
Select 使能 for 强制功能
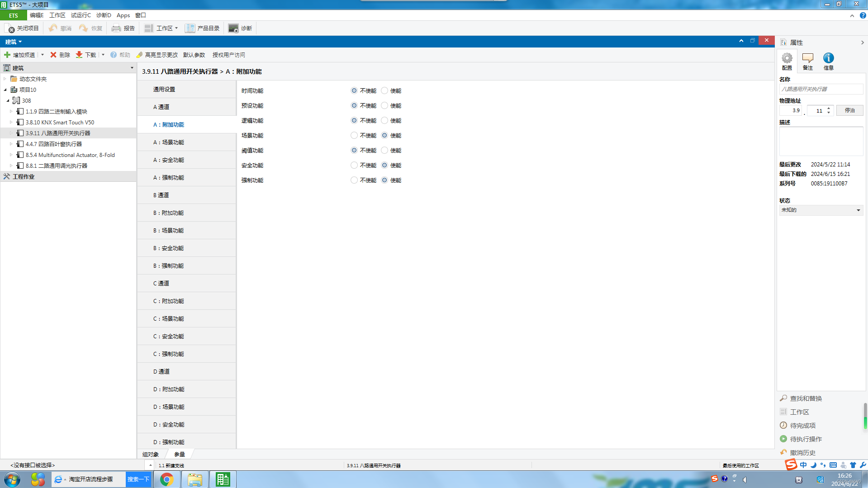pos(384,180)
